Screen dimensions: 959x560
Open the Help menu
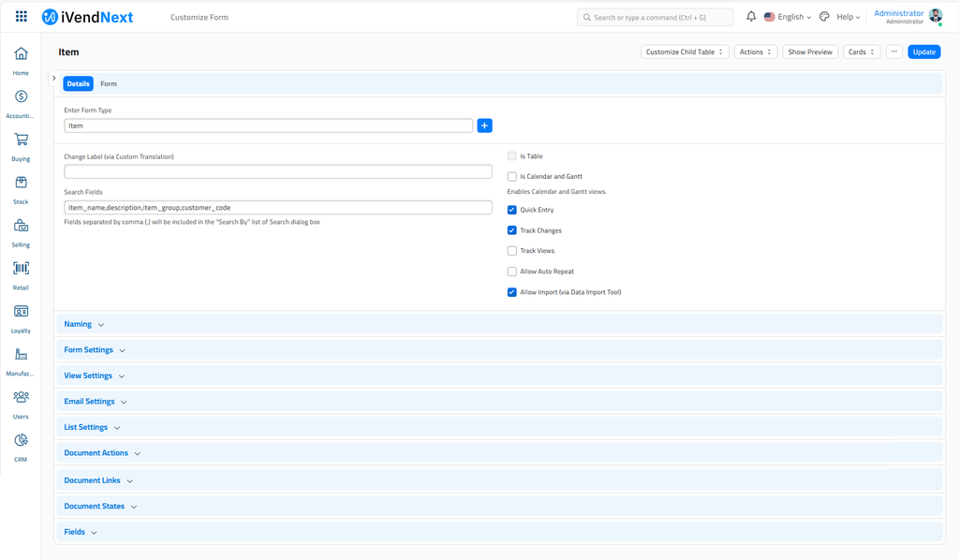tap(844, 16)
